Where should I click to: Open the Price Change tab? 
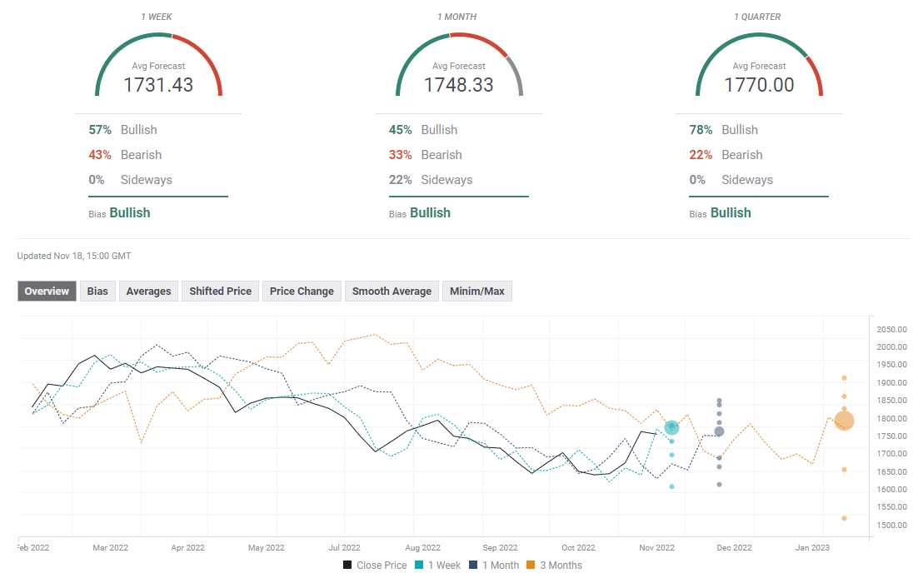point(302,291)
